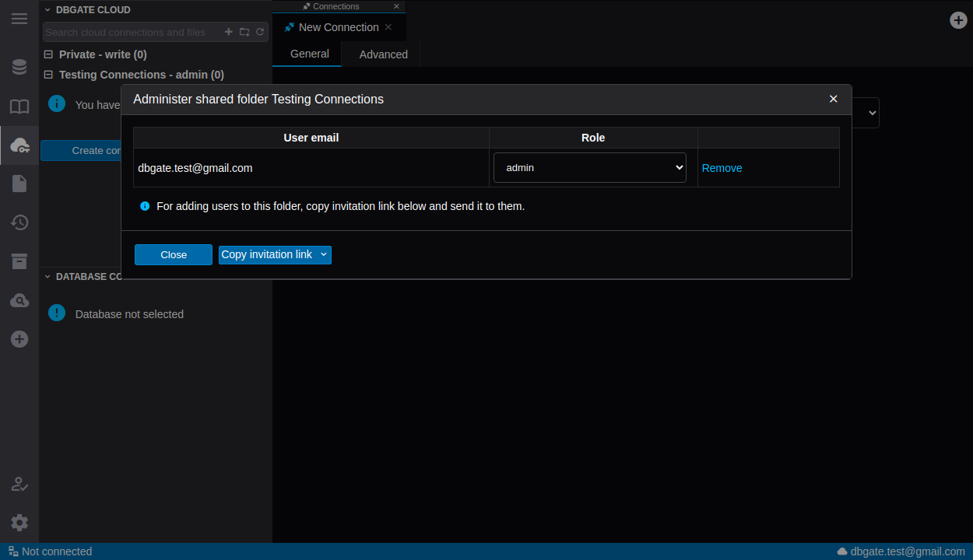Click the Remove link for dbgate.test@gmail.com
This screenshot has height=560, width=973.
[722, 168]
